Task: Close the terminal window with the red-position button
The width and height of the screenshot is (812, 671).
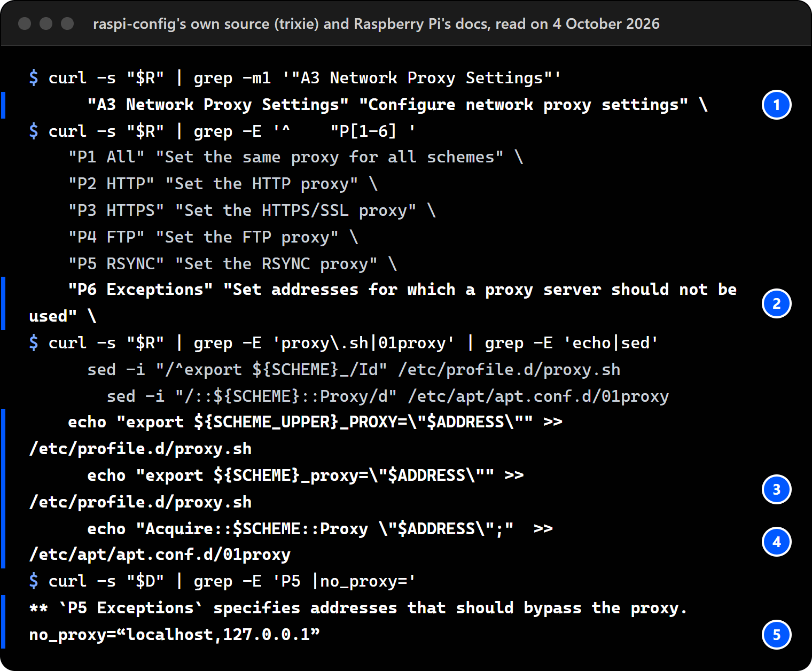Action: point(25,24)
